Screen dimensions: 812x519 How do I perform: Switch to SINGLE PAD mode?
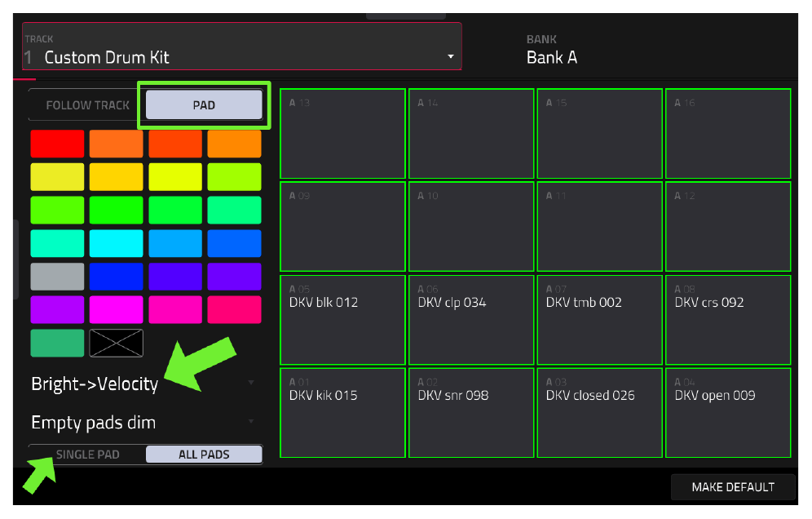(87, 455)
